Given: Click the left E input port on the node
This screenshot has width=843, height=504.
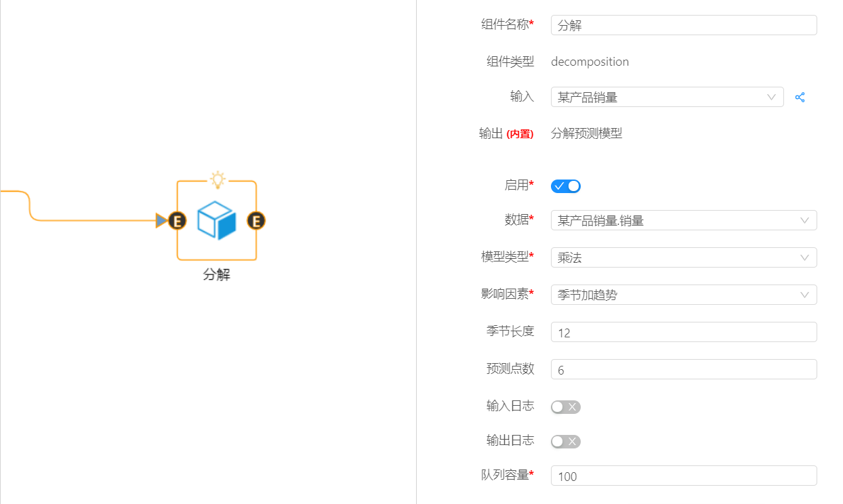Looking at the screenshot, I should click(178, 220).
